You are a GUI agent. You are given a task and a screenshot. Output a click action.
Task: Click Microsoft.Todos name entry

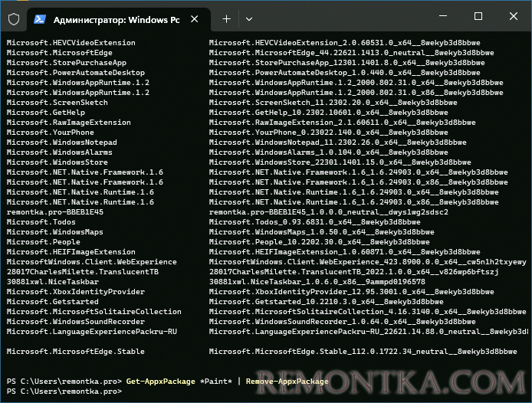tap(41, 222)
